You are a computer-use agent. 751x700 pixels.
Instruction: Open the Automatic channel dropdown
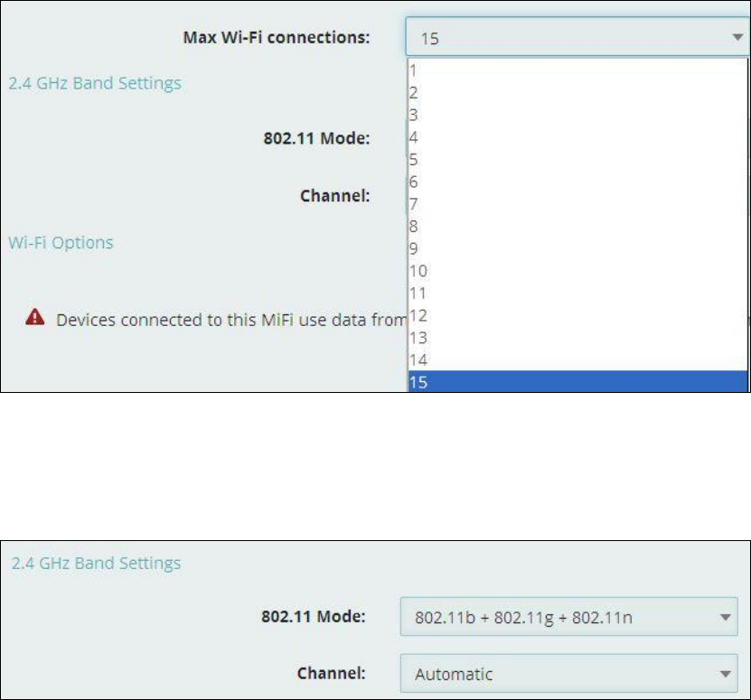point(569,673)
